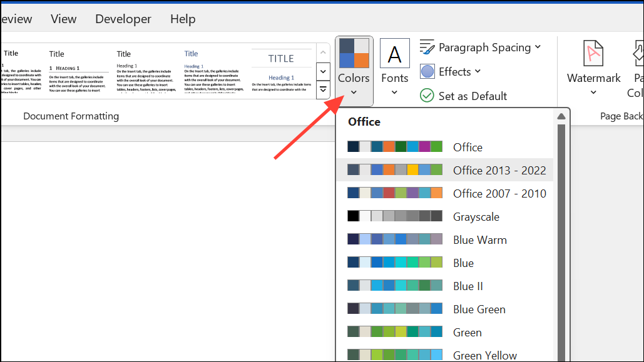Click the Set as Default button label
This screenshot has width=644, height=362.
pyautogui.click(x=473, y=96)
